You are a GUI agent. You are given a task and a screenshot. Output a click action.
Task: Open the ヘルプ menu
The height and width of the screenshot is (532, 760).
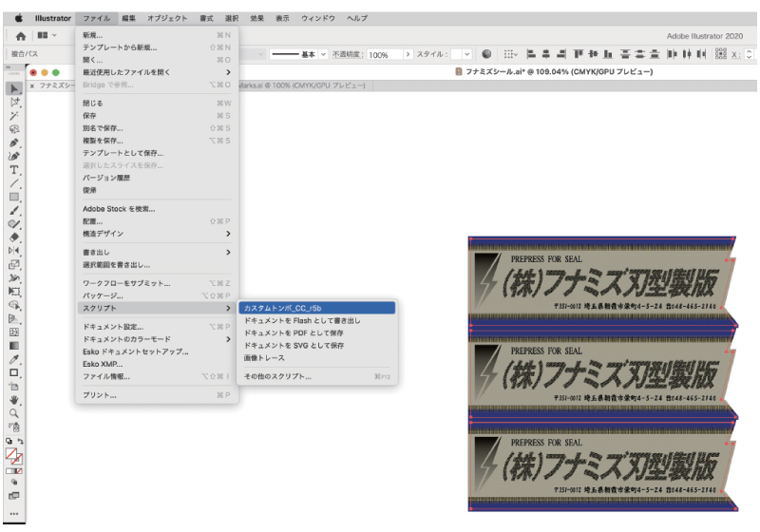pyautogui.click(x=357, y=18)
